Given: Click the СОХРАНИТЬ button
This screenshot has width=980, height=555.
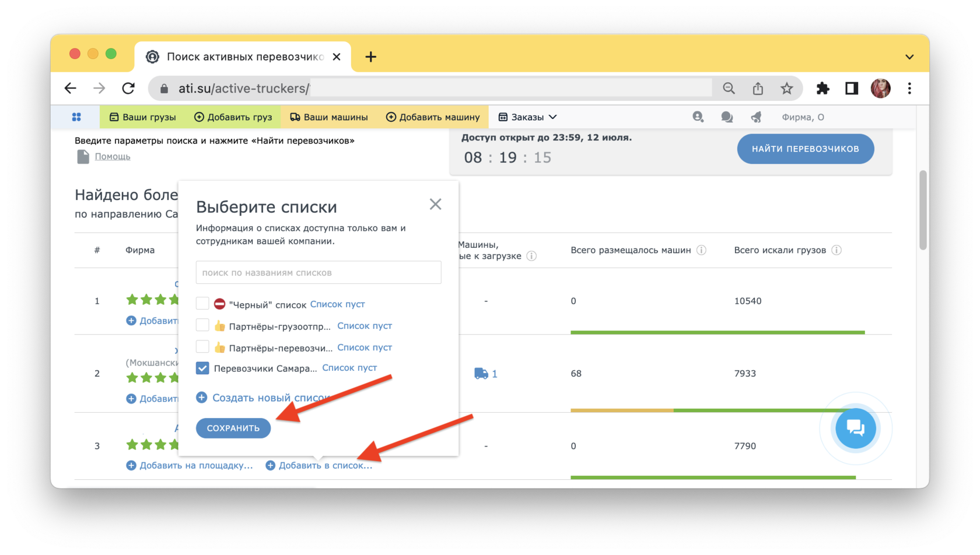Looking at the screenshot, I should pos(233,428).
